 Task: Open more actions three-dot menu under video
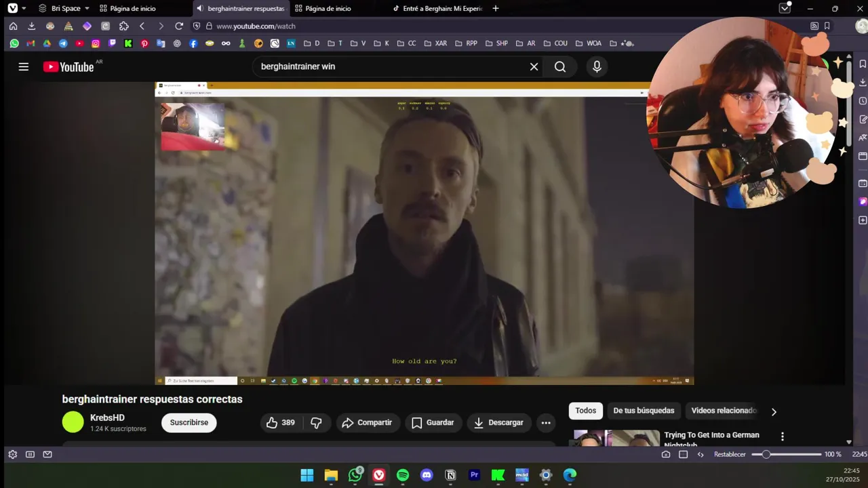pos(546,422)
